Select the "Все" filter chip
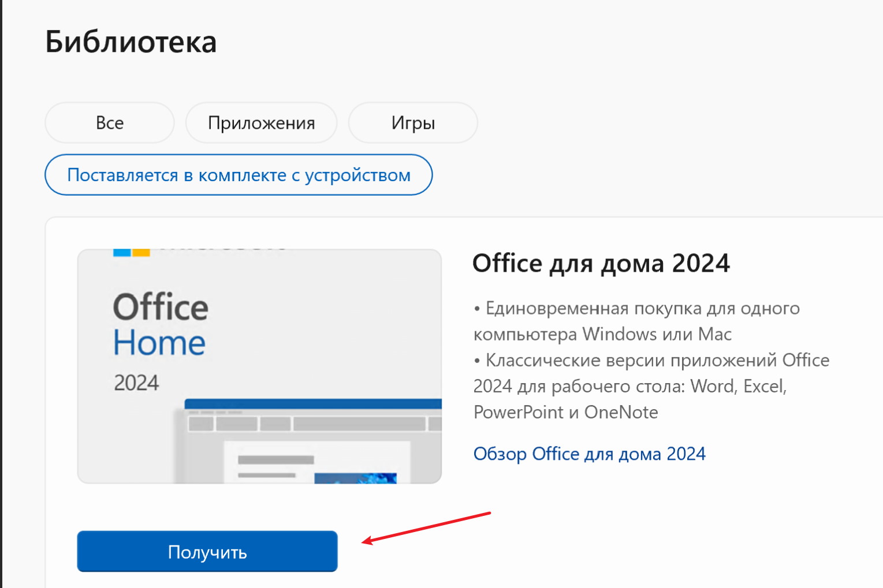Viewport: 883px width, 588px height. [110, 123]
